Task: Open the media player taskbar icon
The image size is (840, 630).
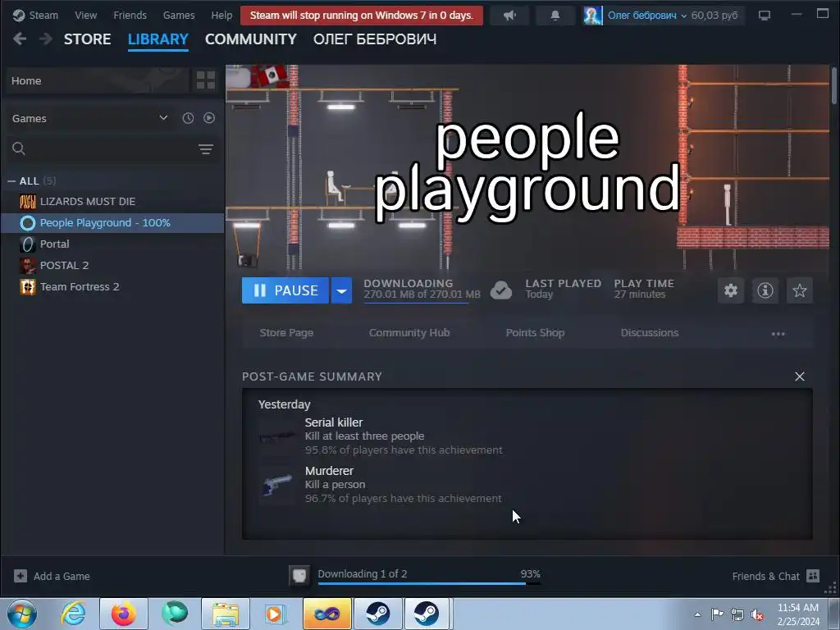Action: (276, 614)
